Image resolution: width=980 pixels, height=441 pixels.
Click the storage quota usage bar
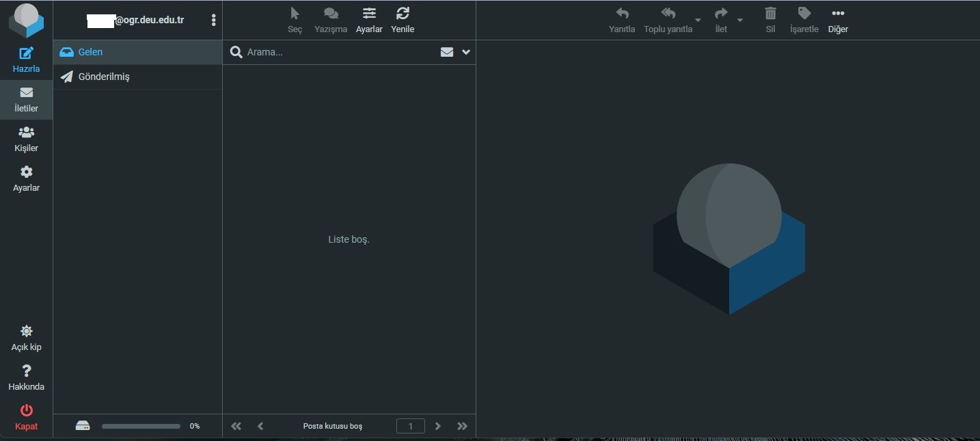click(141, 426)
